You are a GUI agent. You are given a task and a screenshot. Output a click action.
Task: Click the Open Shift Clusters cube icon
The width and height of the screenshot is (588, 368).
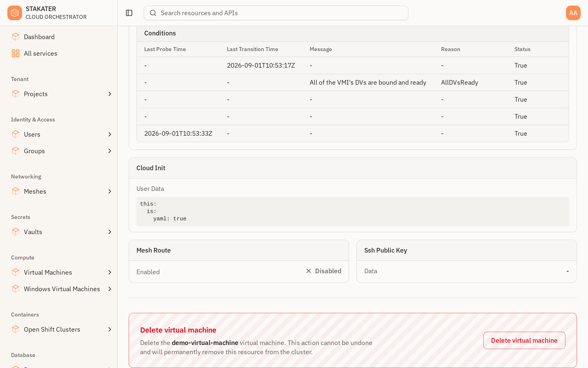[16, 329]
